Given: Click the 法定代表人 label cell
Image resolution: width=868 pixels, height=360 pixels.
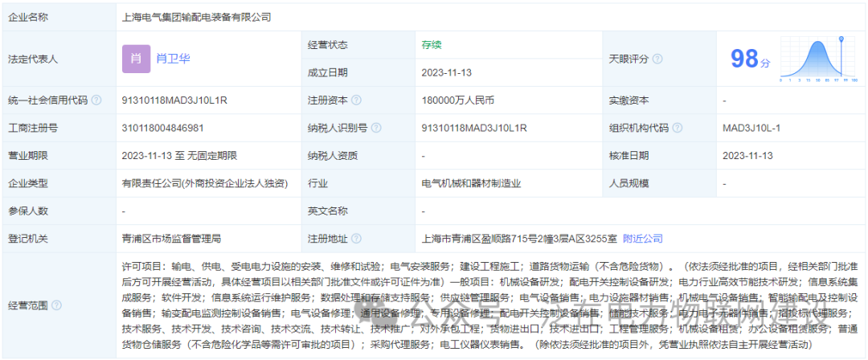Looking at the screenshot, I should pyautogui.click(x=59, y=59).
